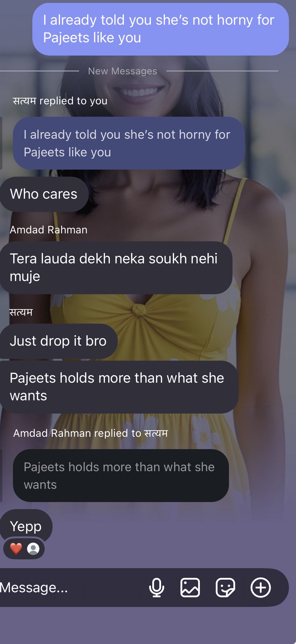Image resolution: width=296 pixels, height=644 pixels.
Task: Tap sender name Amdad Rahman above message
Action: click(49, 230)
